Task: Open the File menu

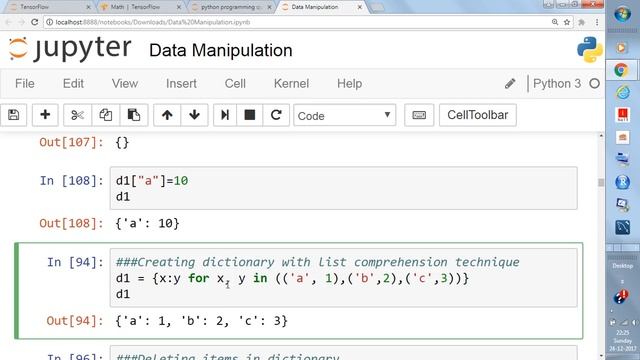Action: point(24,84)
